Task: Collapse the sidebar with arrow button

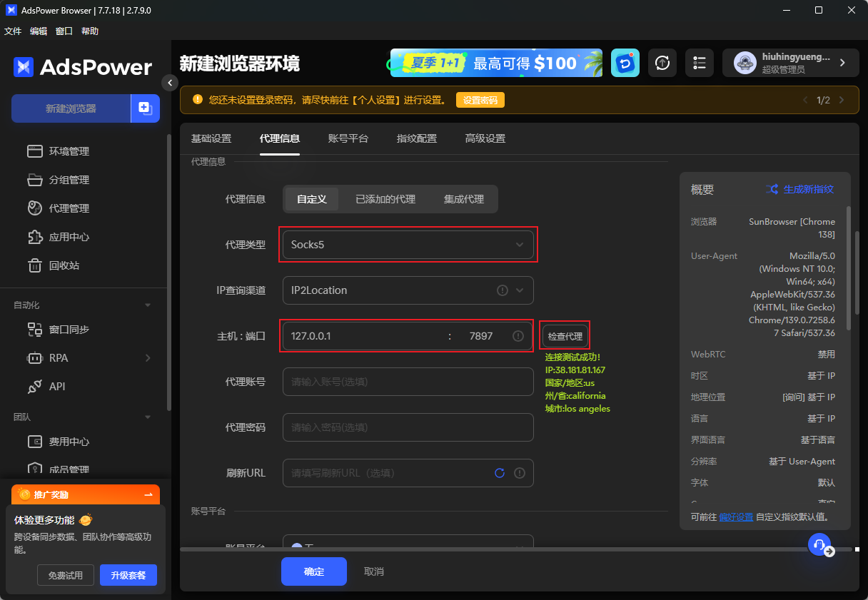Action: click(x=169, y=83)
